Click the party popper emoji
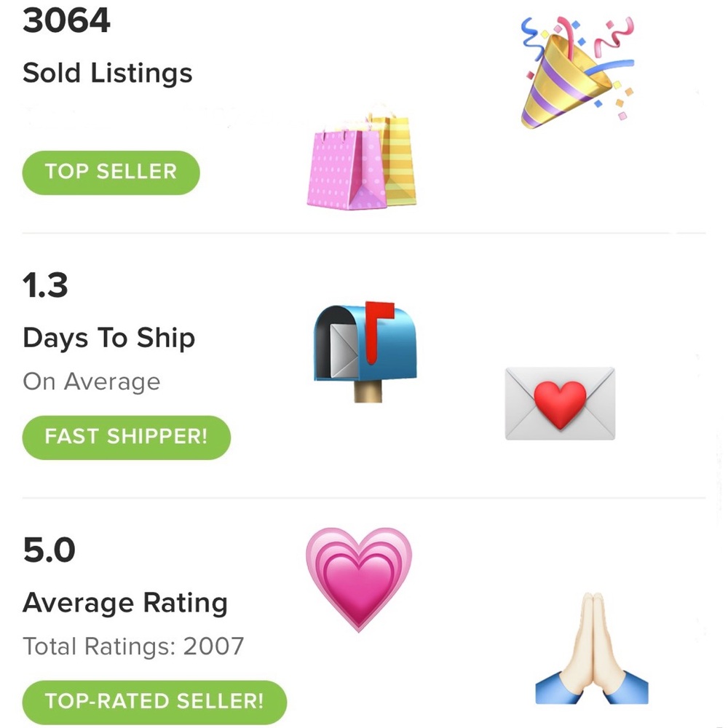The image size is (728, 728). [x=577, y=72]
